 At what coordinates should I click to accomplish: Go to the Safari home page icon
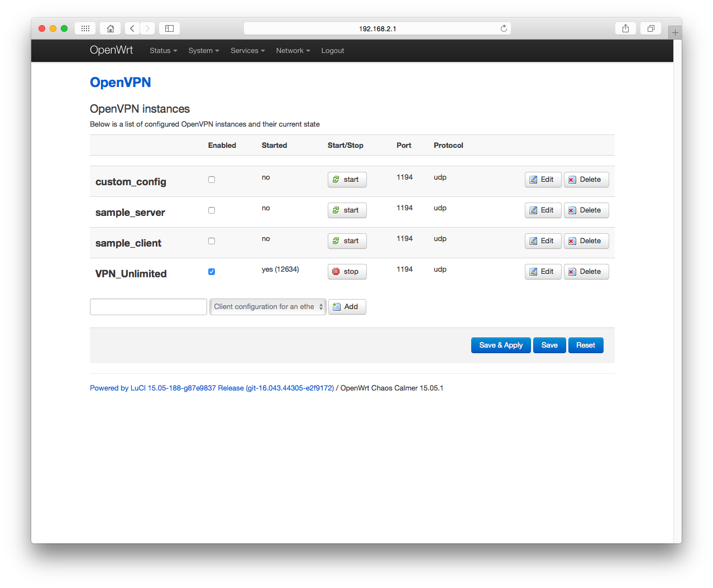point(111,28)
